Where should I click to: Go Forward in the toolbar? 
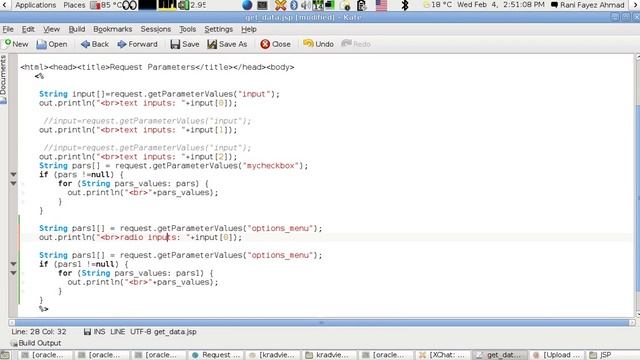click(138, 44)
